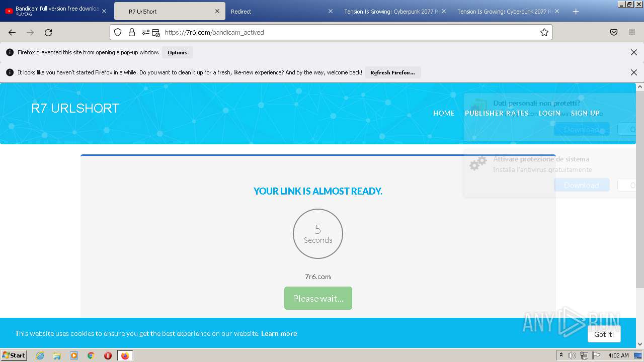Screen dimensions: 644x362
Task: Open the HOME navigation link
Action: (444, 113)
